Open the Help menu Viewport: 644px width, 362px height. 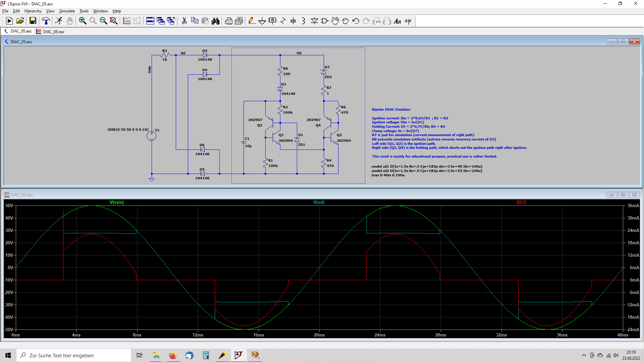[117, 11]
